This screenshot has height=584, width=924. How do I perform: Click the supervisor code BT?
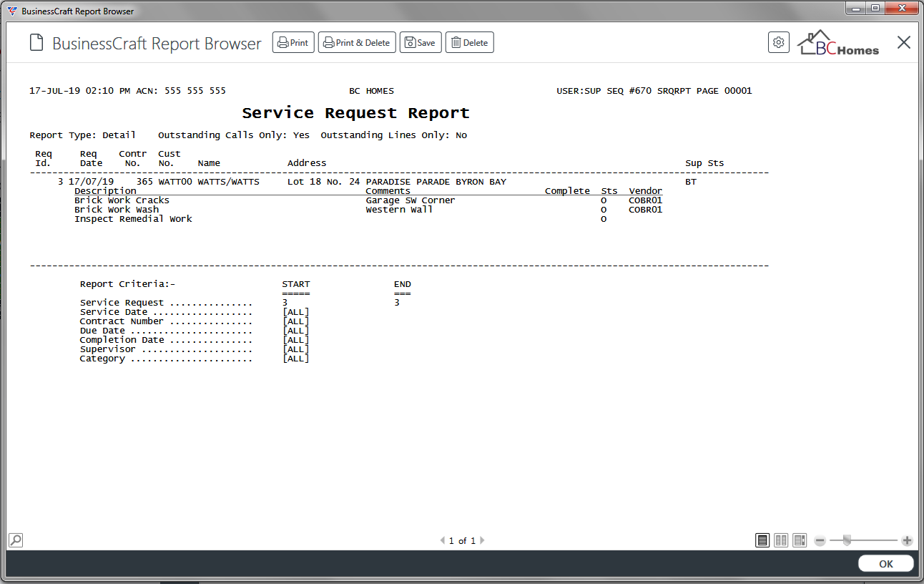tap(691, 182)
